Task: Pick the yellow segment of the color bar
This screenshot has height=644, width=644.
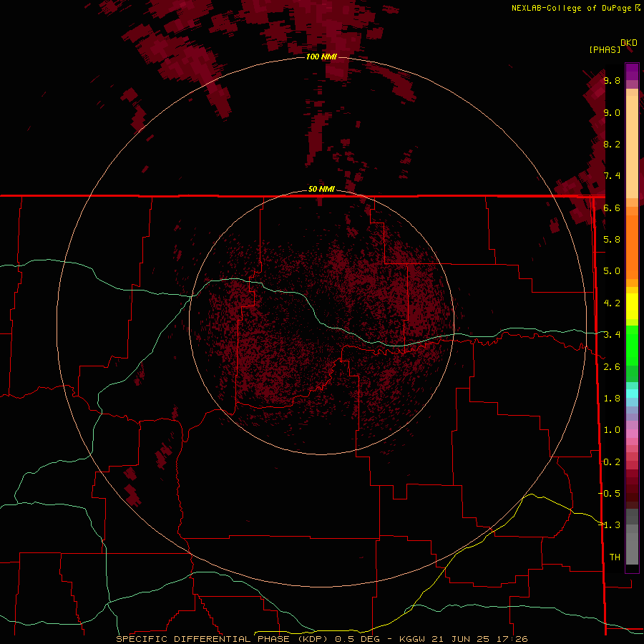Action: [632, 306]
